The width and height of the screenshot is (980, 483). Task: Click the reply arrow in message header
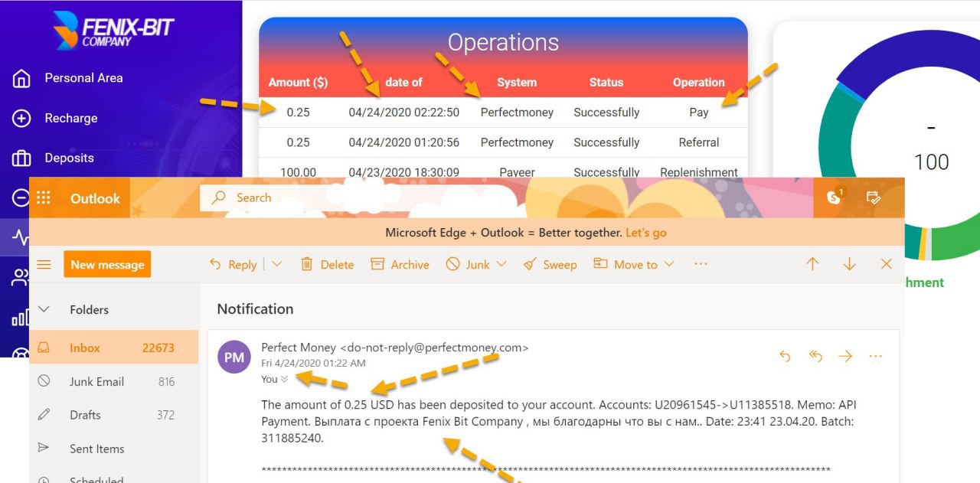pyautogui.click(x=785, y=356)
